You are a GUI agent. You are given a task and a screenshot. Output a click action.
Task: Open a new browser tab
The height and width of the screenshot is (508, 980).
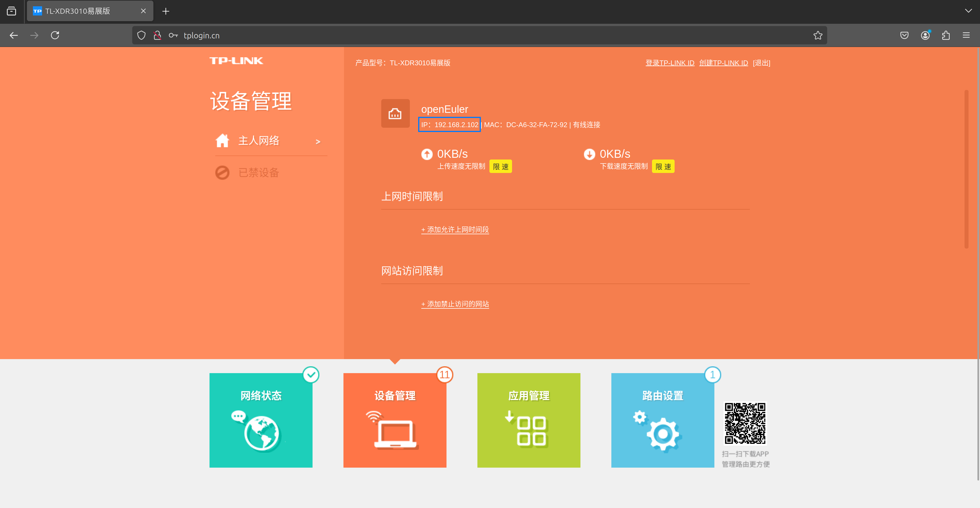tap(165, 11)
